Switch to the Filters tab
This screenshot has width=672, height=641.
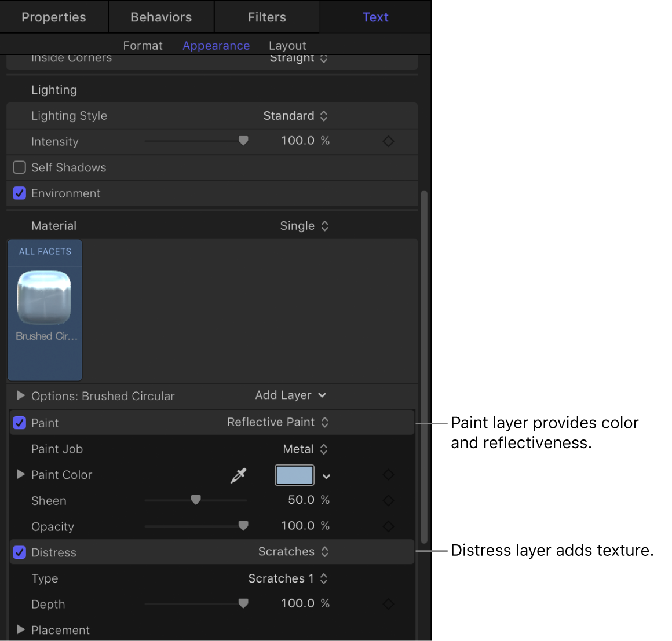coord(266,17)
